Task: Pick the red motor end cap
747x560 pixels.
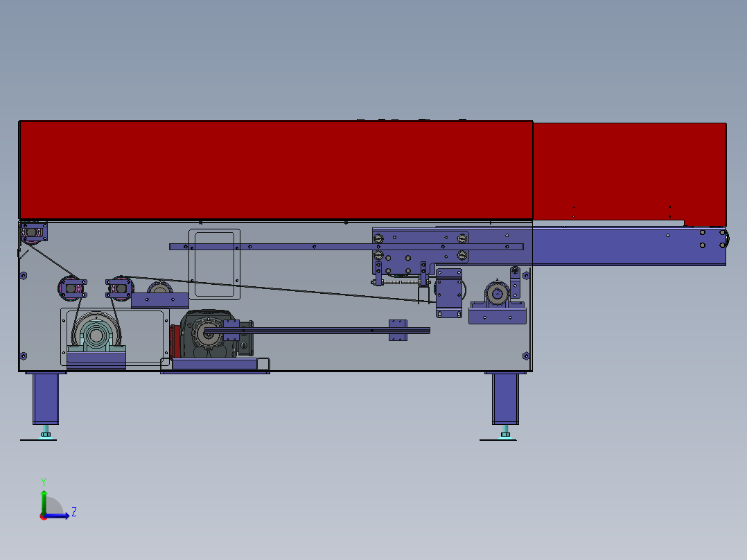Action: 175,341
